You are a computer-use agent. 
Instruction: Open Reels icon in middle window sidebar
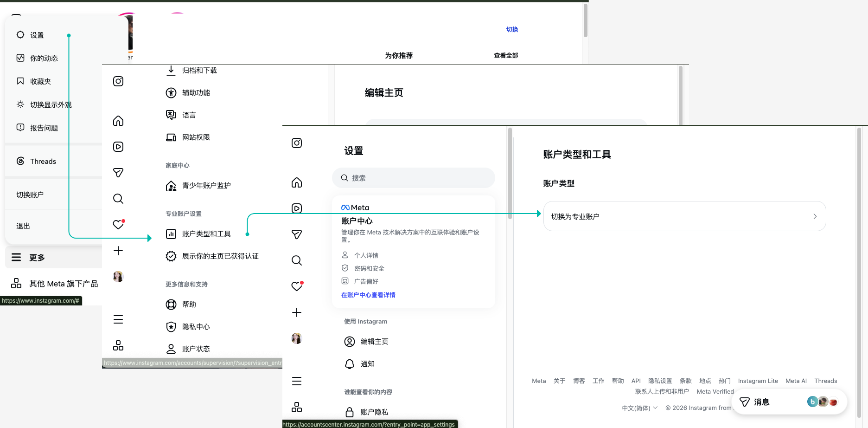pyautogui.click(x=118, y=147)
